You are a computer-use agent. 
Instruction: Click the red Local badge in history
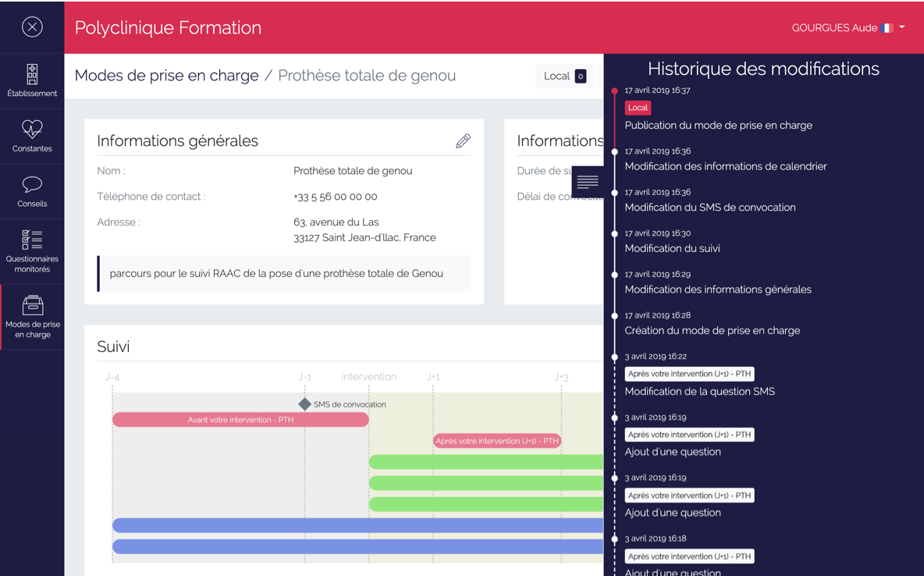[x=638, y=108]
